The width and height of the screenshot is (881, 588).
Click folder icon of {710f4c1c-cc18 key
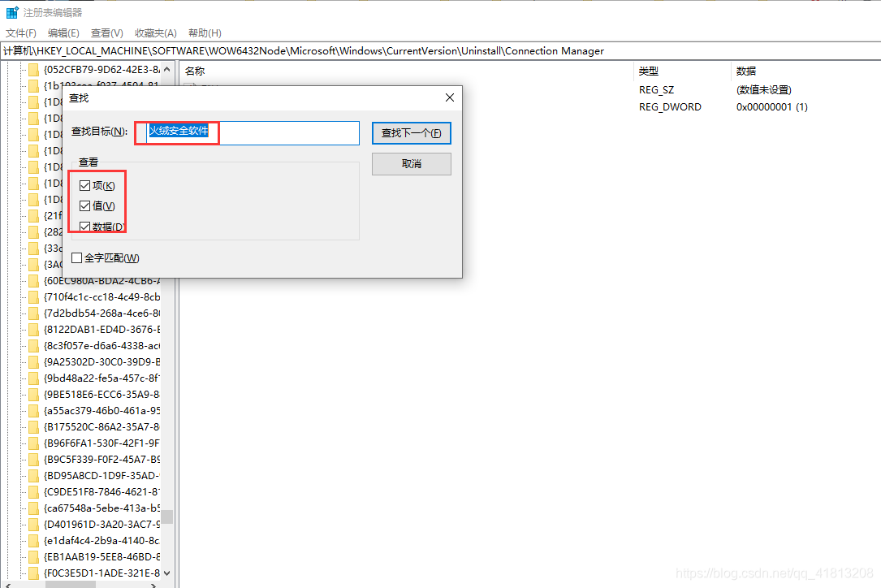[34, 297]
